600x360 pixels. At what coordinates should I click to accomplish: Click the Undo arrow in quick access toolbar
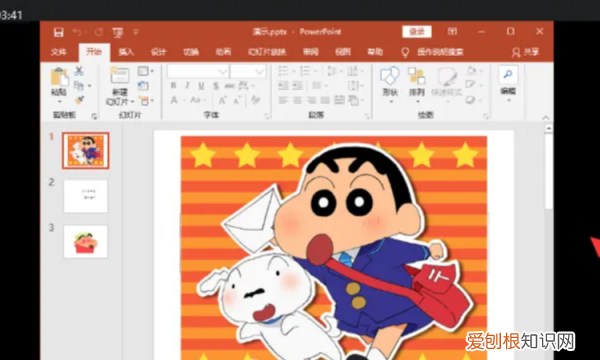pyautogui.click(x=77, y=32)
